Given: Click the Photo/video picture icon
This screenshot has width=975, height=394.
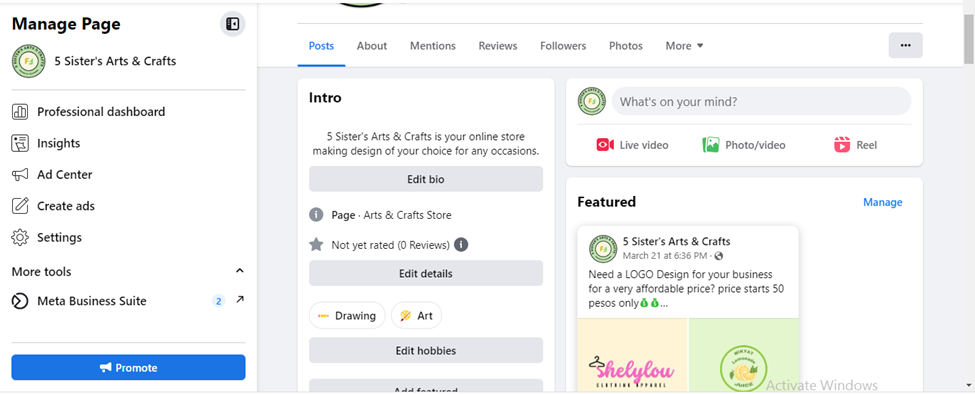Looking at the screenshot, I should click(x=711, y=145).
